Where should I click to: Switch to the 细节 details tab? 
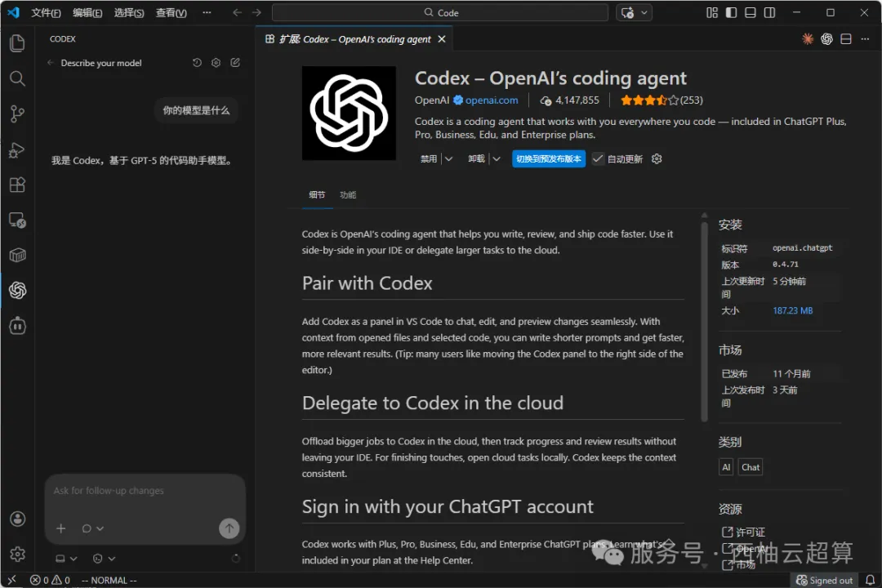click(317, 194)
